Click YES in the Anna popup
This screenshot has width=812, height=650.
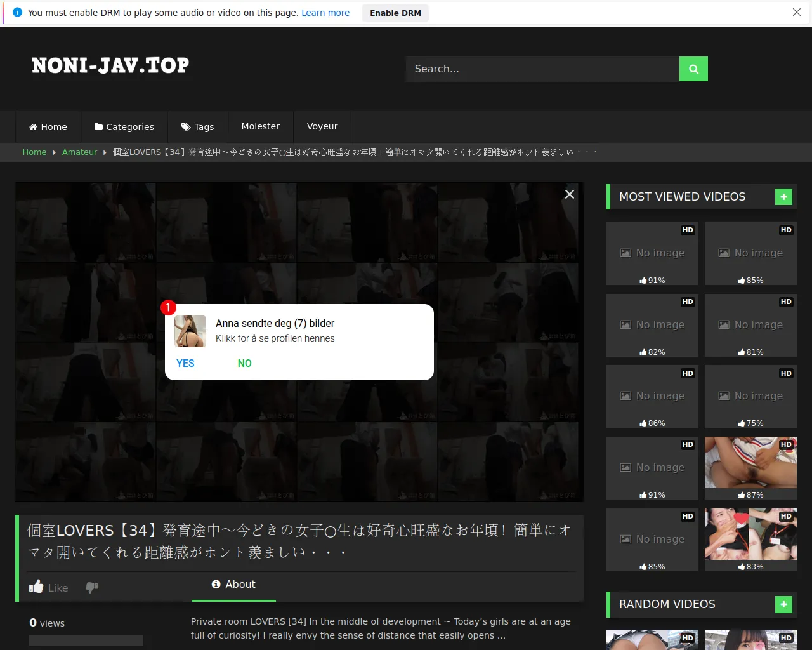[185, 363]
